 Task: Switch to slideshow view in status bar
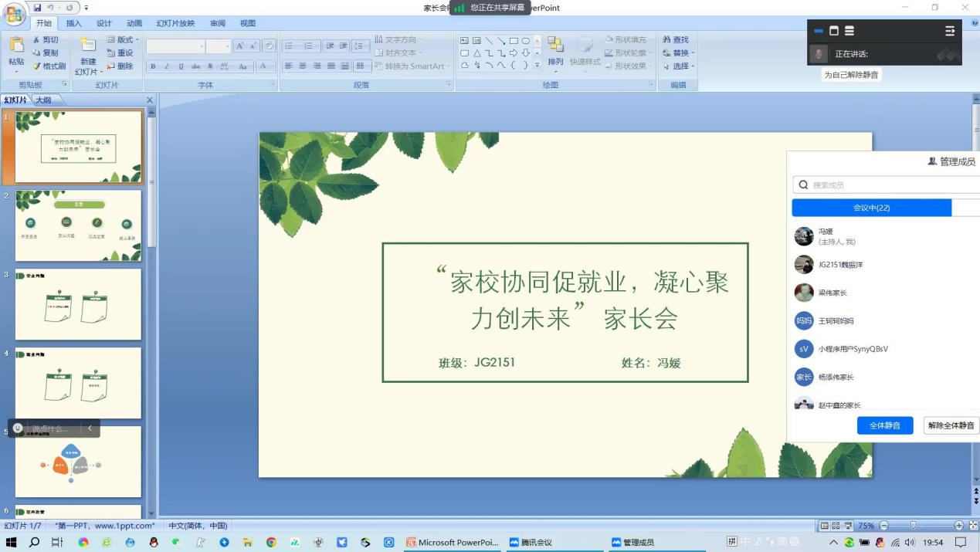pos(848,526)
